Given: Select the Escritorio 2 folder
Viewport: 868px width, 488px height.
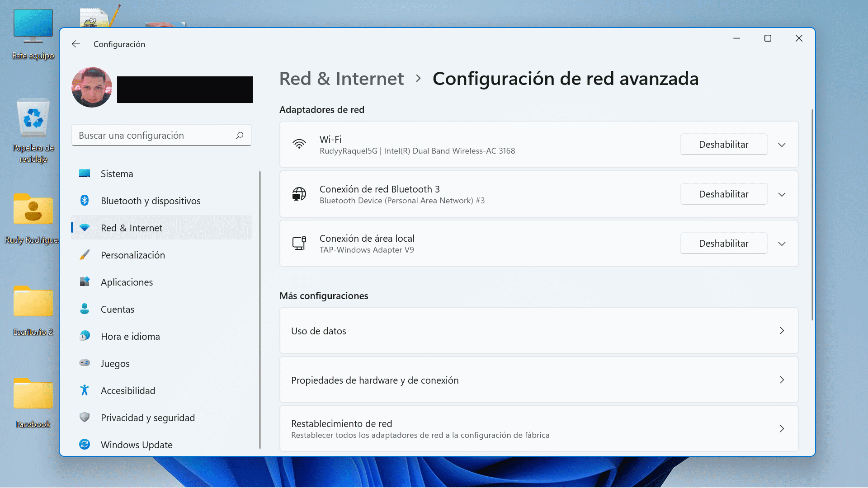Looking at the screenshot, I should click(33, 311).
